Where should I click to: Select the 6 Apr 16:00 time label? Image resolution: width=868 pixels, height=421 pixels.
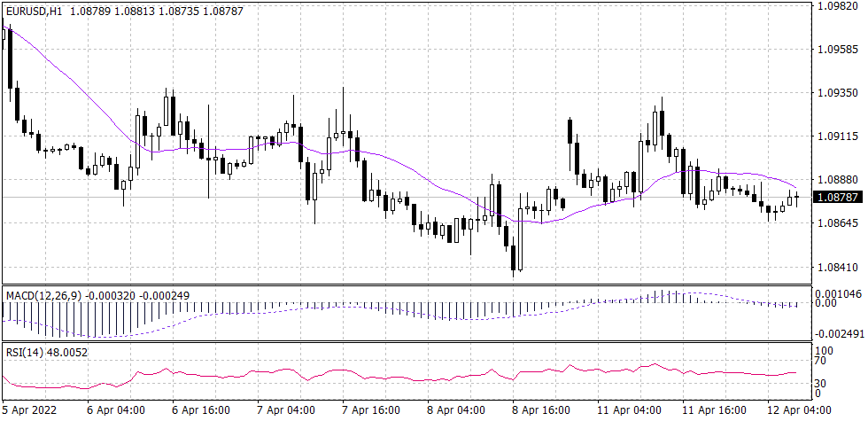pyautogui.click(x=201, y=411)
